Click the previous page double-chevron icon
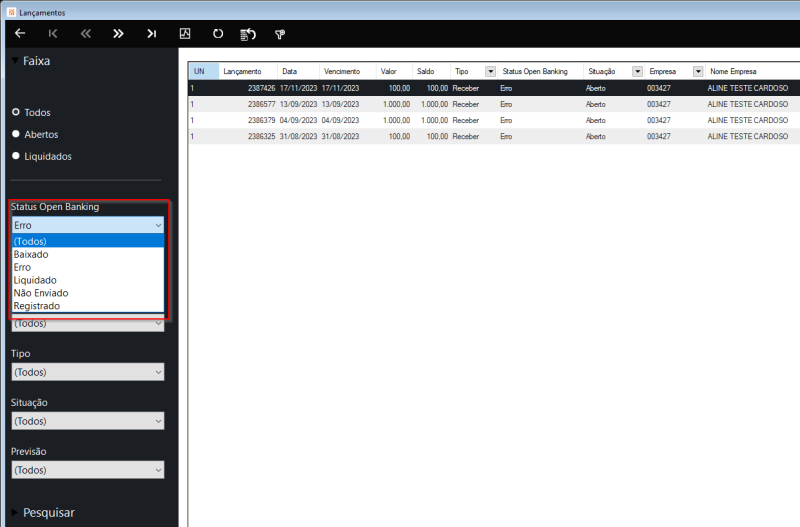This screenshot has height=527, width=800. [86, 34]
